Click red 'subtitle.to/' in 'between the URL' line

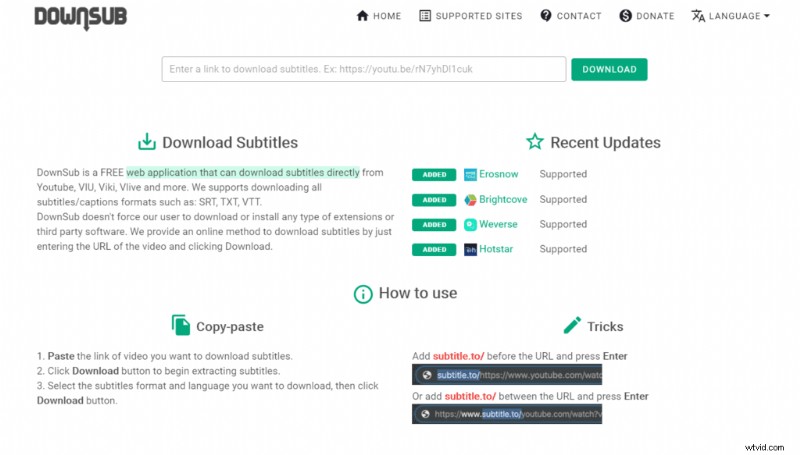click(x=470, y=396)
